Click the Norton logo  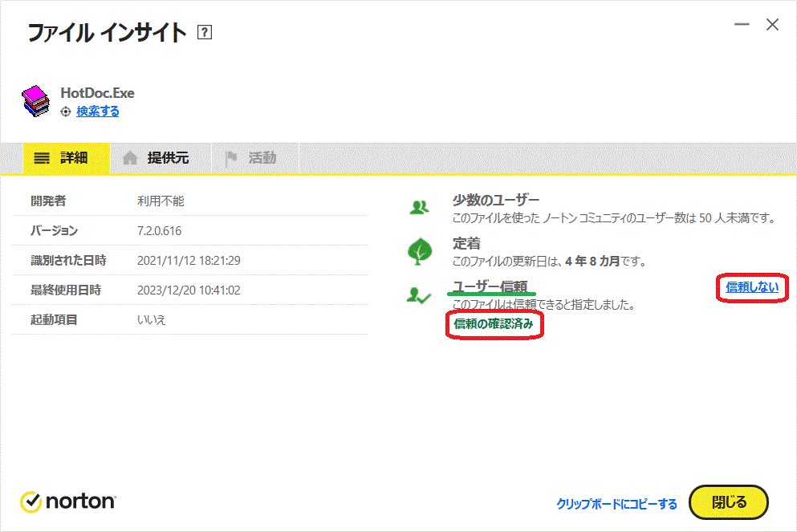pos(68,502)
